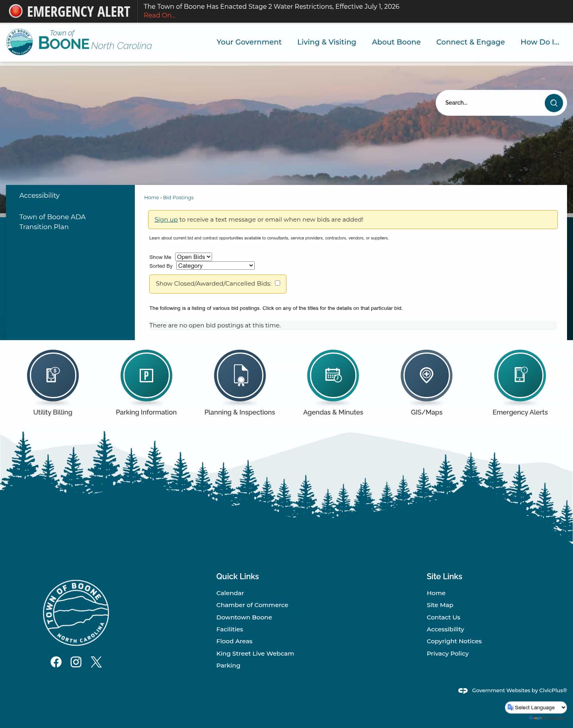The height and width of the screenshot is (728, 573).
Task: Click the red Emergency Alert indicator icon
Action: coord(16,11)
